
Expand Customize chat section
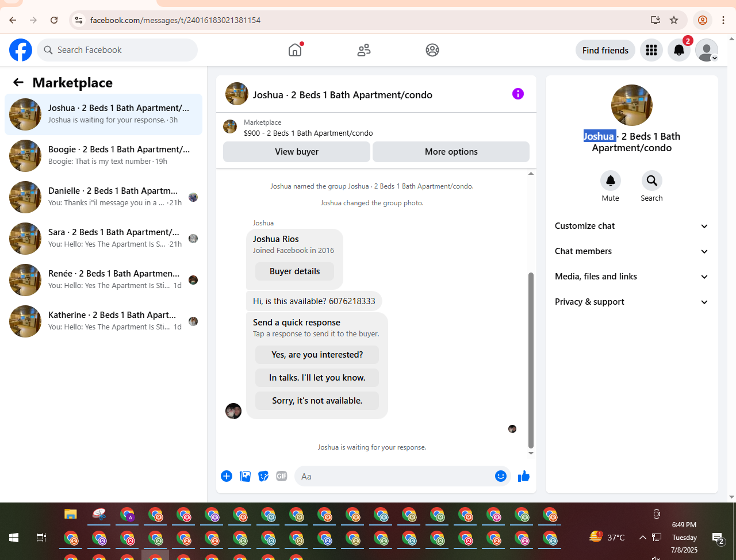click(x=631, y=226)
